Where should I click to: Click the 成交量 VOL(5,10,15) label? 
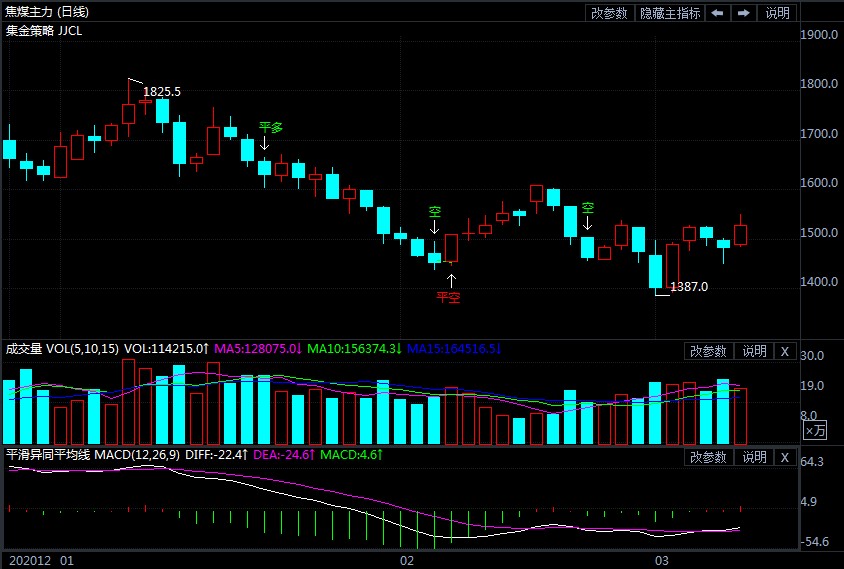pos(62,349)
